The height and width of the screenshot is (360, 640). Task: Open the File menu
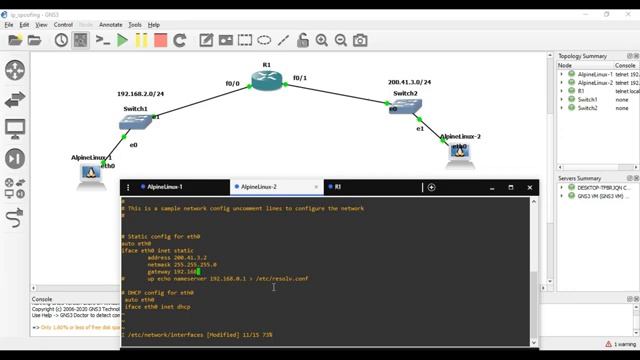click(9, 25)
